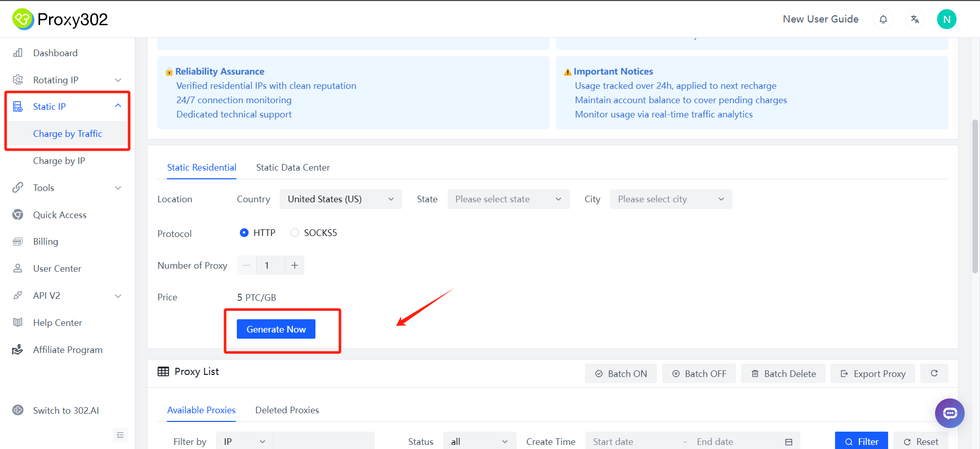Click the Batch OFF button
980x449 pixels.
tap(699, 373)
